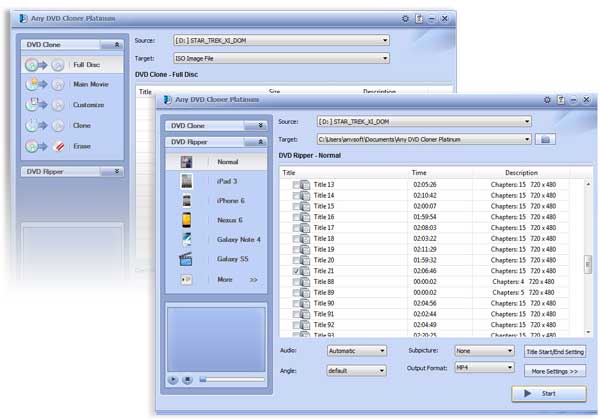The image size is (600, 420).
Task: Click app logo in back window title bar
Action: [x=23, y=18]
